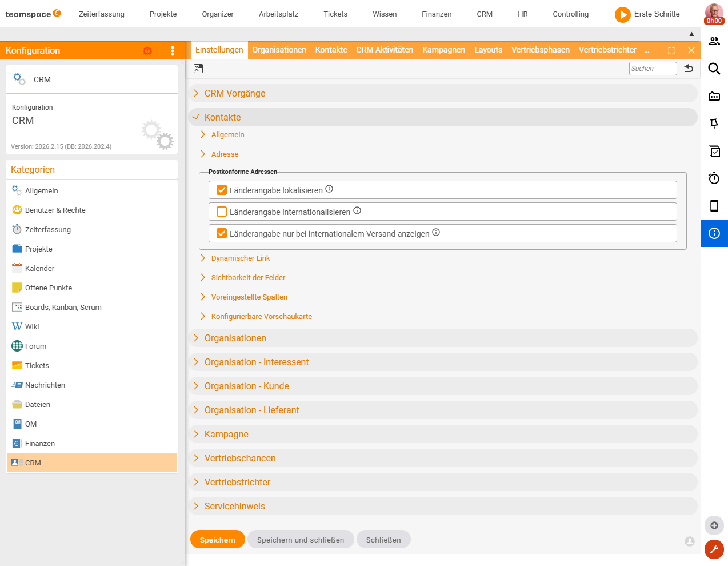The height and width of the screenshot is (566, 728).
Task: Click the up arrow collapse header triangle
Action: [691, 34]
